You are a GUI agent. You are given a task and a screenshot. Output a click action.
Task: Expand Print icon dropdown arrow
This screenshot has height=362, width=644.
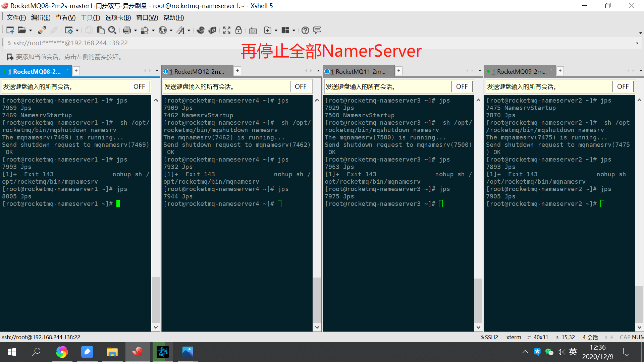click(136, 31)
